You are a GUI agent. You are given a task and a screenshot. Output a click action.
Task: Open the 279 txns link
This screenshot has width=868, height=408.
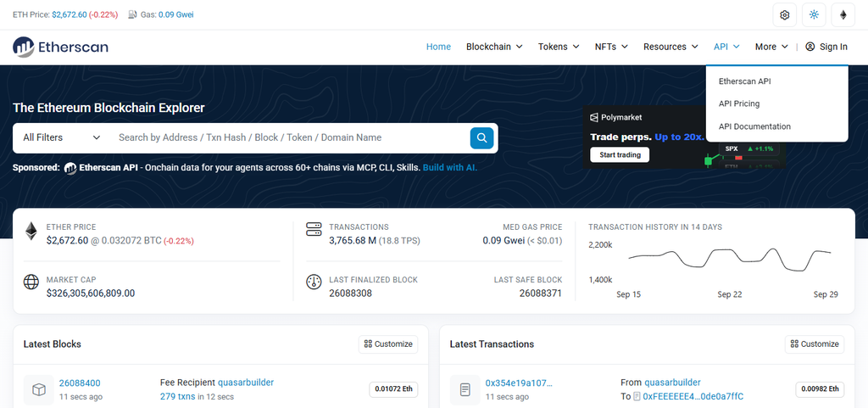tap(178, 396)
